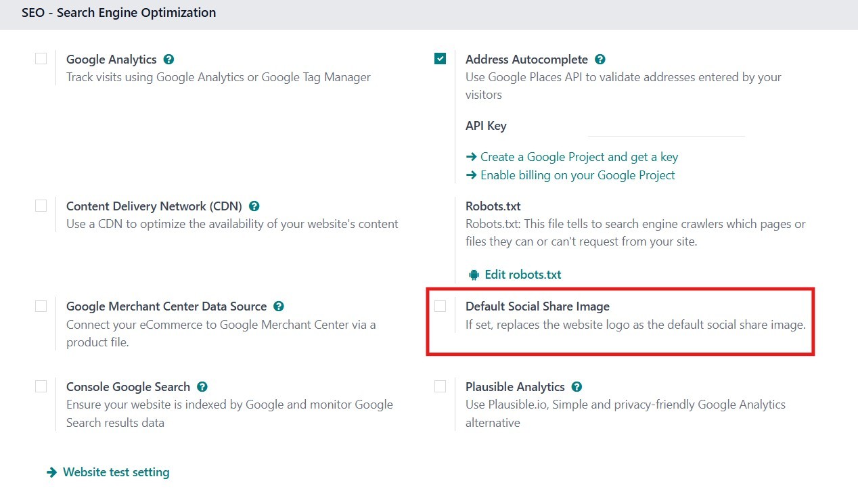Click the Console Google Search title
Screen dimensions: 858x504
(128, 387)
